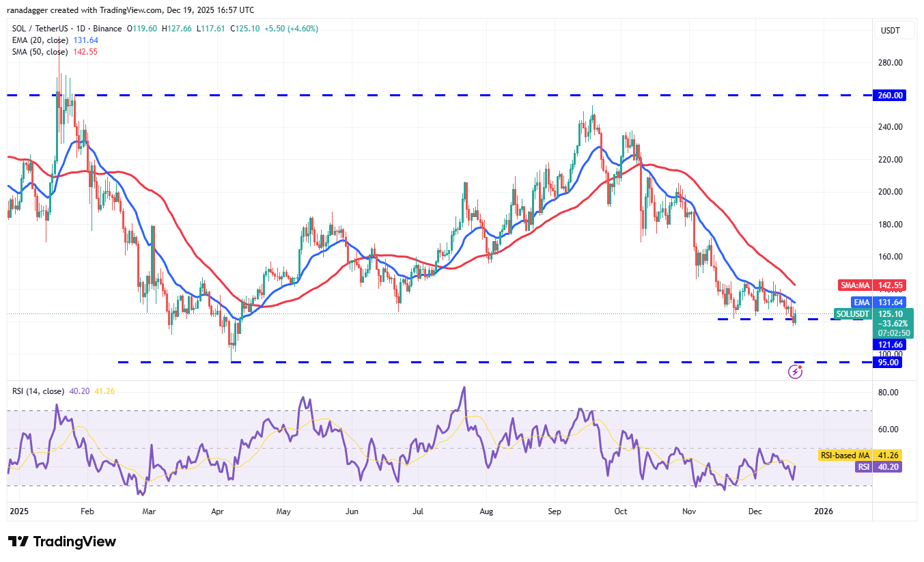Select the SOLUSDT price label on axis
924x562 pixels.
pos(852,314)
